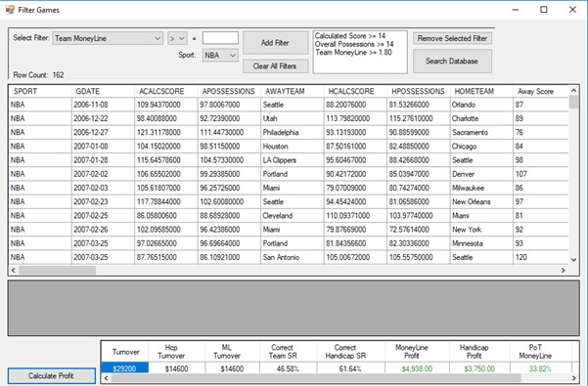588x386 pixels.
Task: Maximize the Filter Games window
Action: tap(544, 10)
